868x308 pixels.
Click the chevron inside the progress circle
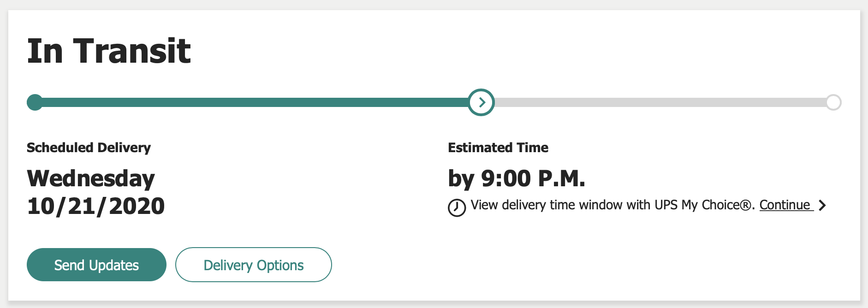click(x=482, y=102)
